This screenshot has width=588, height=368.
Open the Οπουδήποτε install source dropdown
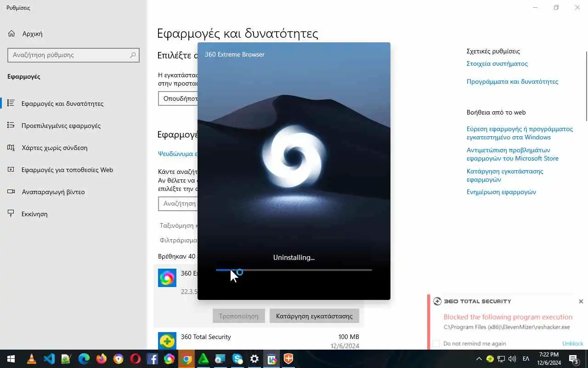coord(178,98)
